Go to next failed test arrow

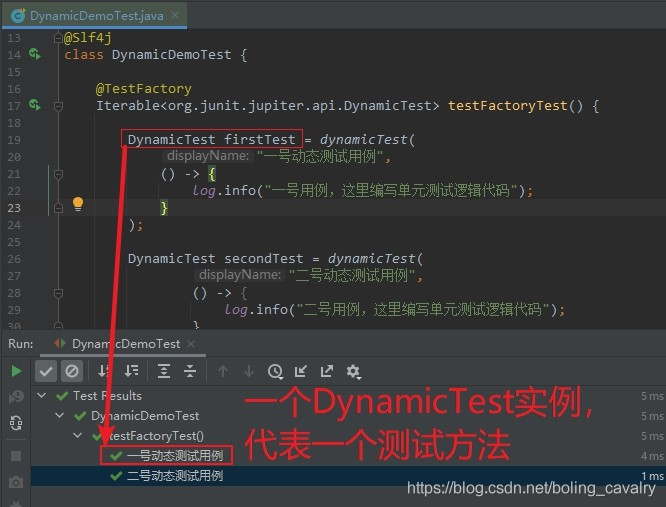coord(249,372)
